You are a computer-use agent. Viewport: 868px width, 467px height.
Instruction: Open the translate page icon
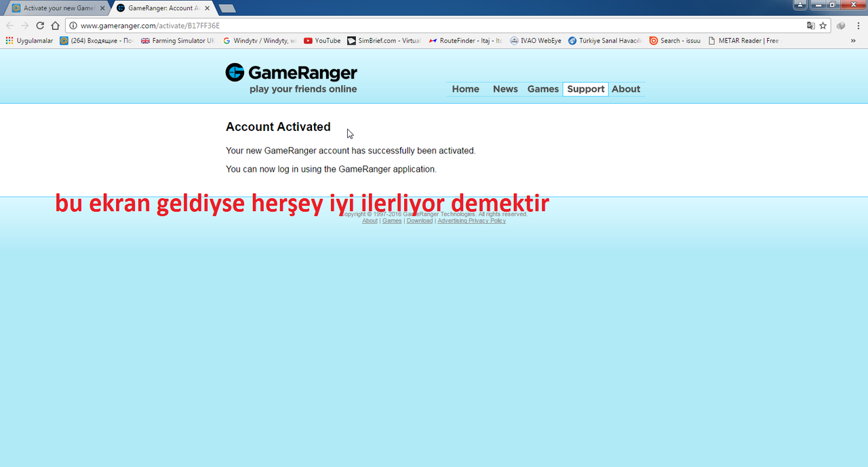point(810,26)
